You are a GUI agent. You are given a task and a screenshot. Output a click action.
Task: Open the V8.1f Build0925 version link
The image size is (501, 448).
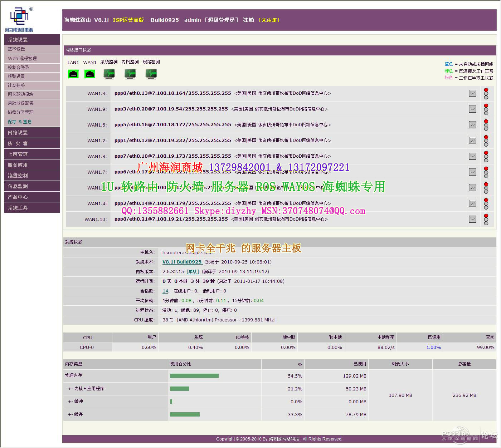(182, 262)
